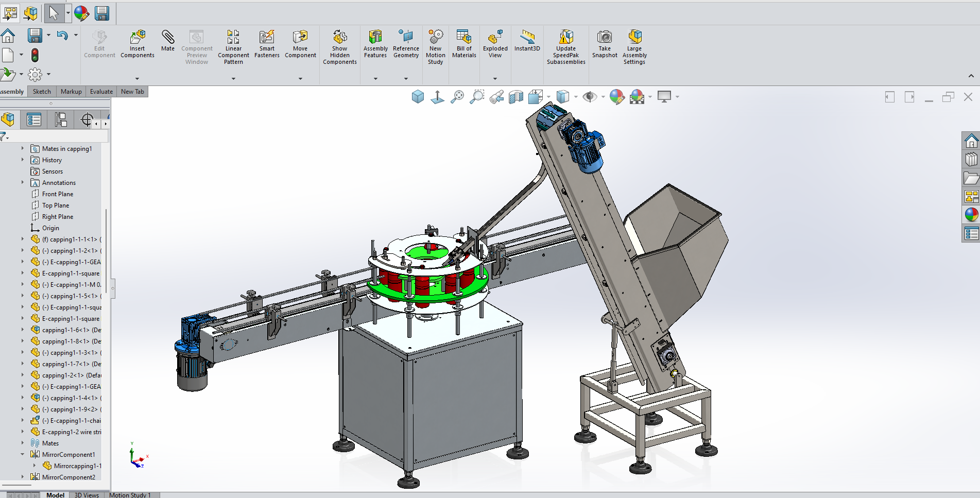
Task: Open the New Tab ribbon tab
Action: (x=132, y=92)
